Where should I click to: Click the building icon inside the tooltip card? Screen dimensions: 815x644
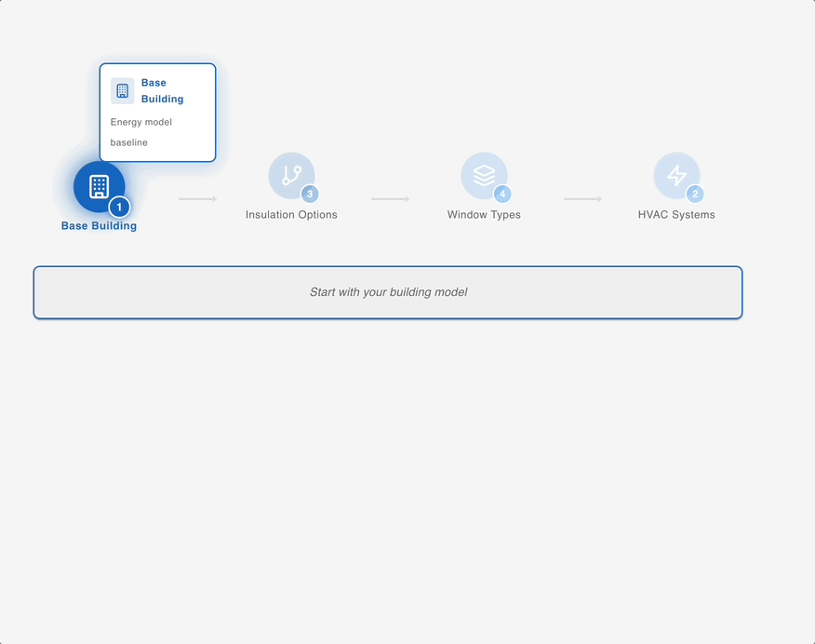pos(123,91)
